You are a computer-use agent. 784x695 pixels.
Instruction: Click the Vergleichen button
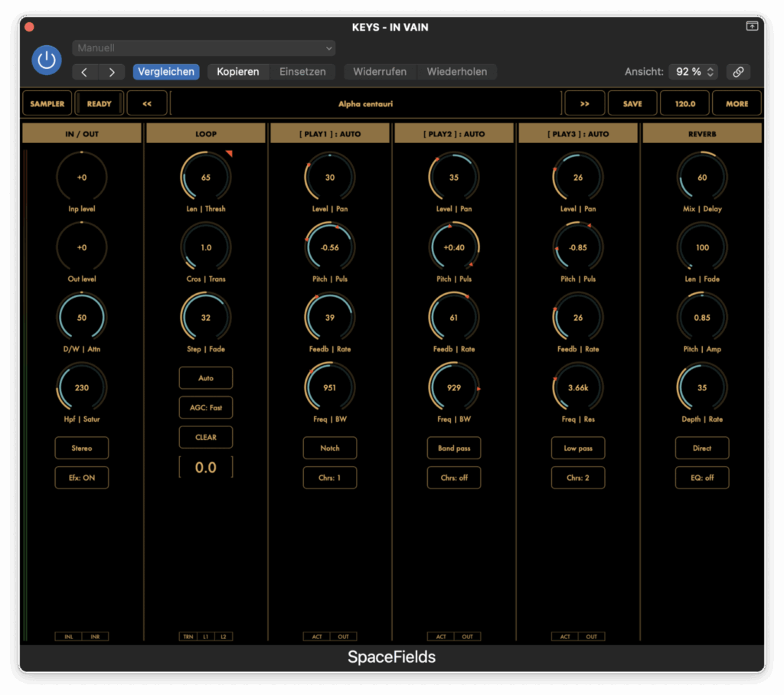(x=166, y=72)
